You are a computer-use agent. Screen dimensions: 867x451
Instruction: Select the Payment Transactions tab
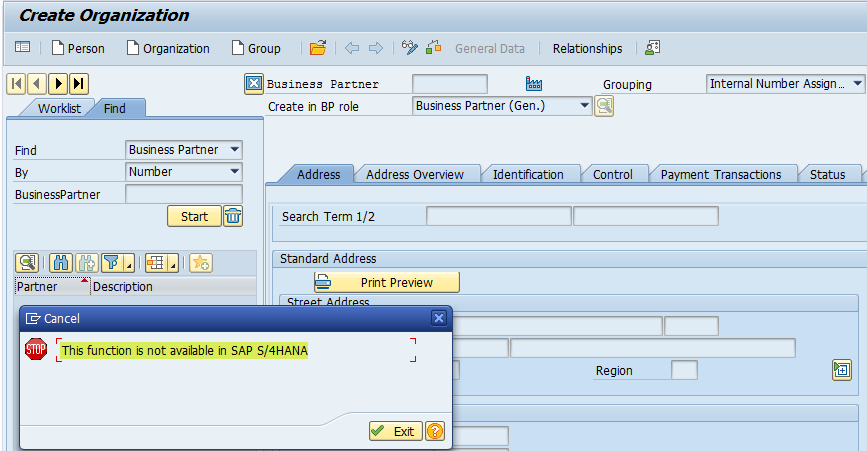pos(721,175)
